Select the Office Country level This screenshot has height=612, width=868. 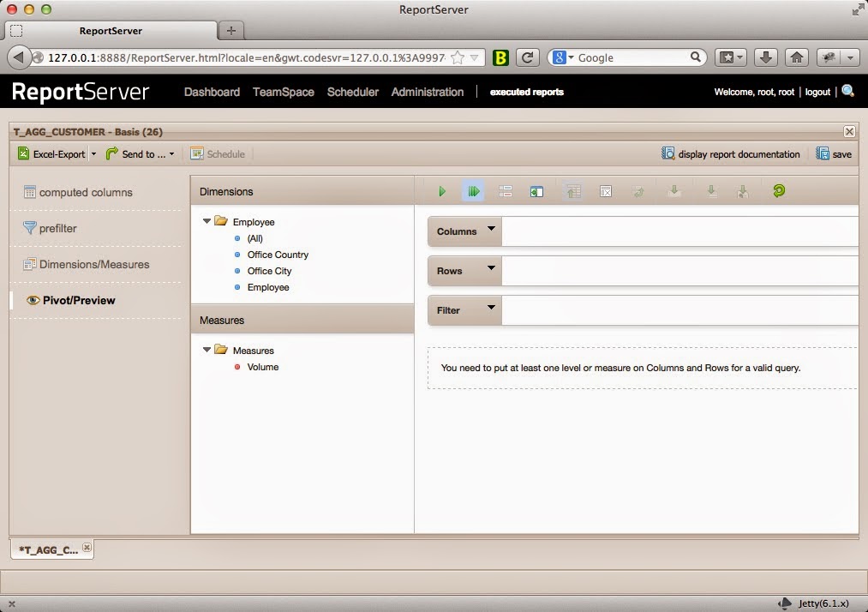[278, 255]
